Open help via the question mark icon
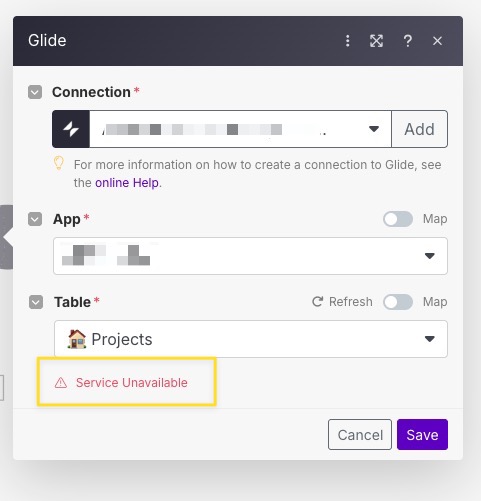The height and width of the screenshot is (501, 481). [x=407, y=41]
